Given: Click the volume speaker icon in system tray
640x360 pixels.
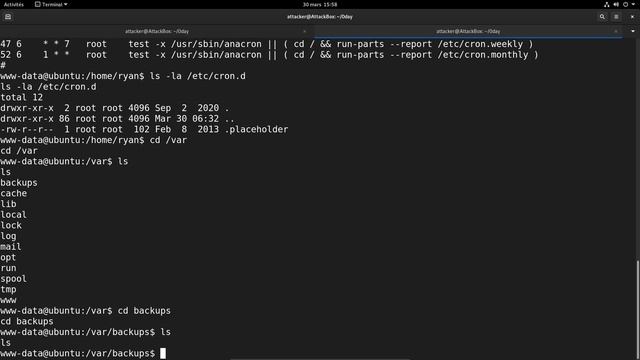Looking at the screenshot, I should click(616, 4).
